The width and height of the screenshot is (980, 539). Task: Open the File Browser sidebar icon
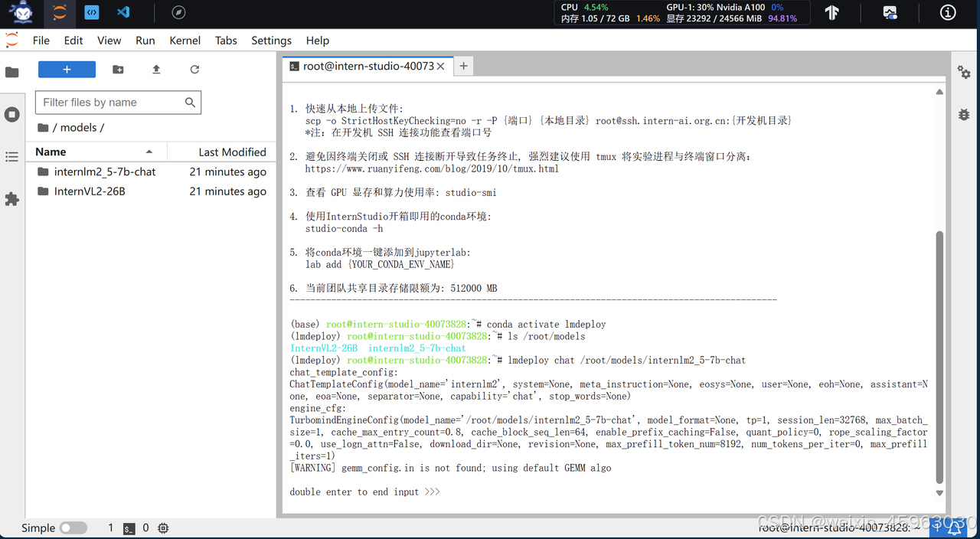point(11,72)
